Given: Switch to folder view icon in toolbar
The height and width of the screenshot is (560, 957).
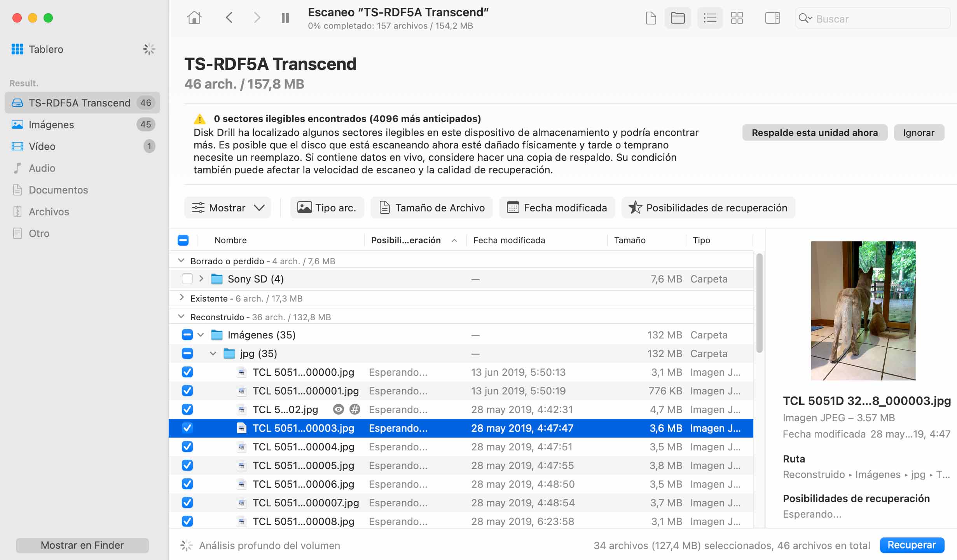Looking at the screenshot, I should tap(678, 18).
